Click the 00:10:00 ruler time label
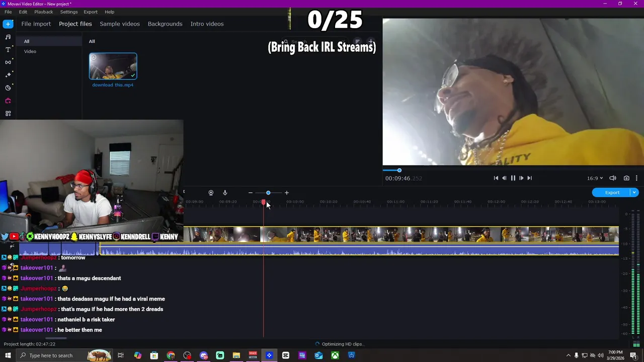The height and width of the screenshot is (362, 644). (295, 202)
